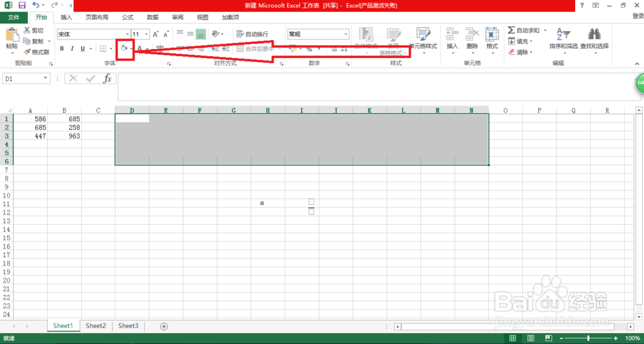The image size is (644, 344).
Task: Open Sort & Filter (排序和筛选)
Action: (x=563, y=39)
